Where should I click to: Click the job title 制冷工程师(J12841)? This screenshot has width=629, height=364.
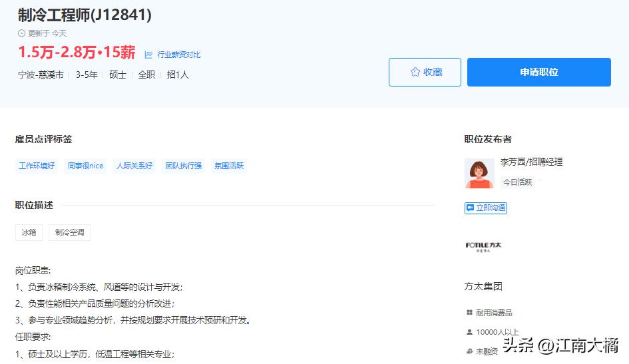(x=85, y=15)
